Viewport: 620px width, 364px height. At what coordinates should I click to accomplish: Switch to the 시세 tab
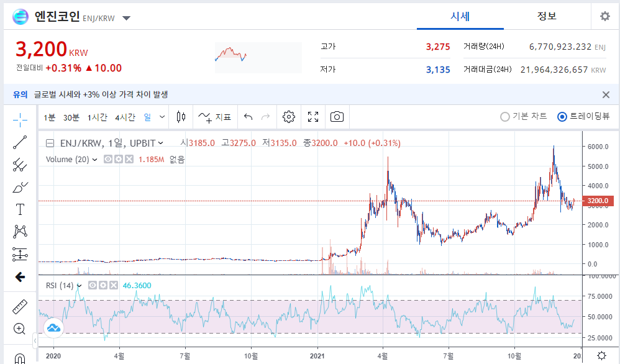(x=460, y=16)
